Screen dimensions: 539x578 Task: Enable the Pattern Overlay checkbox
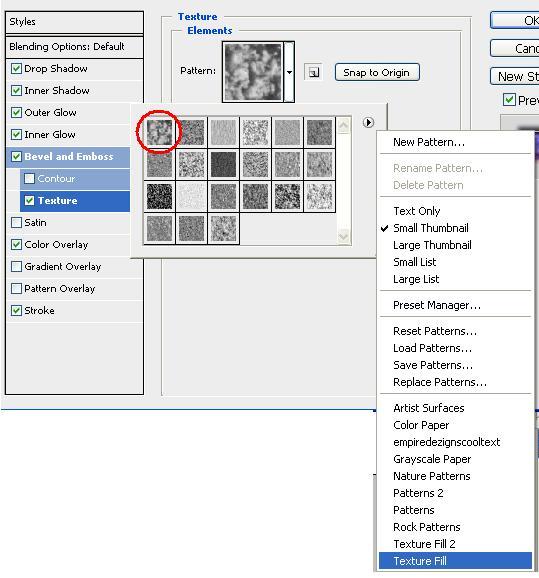(16, 289)
